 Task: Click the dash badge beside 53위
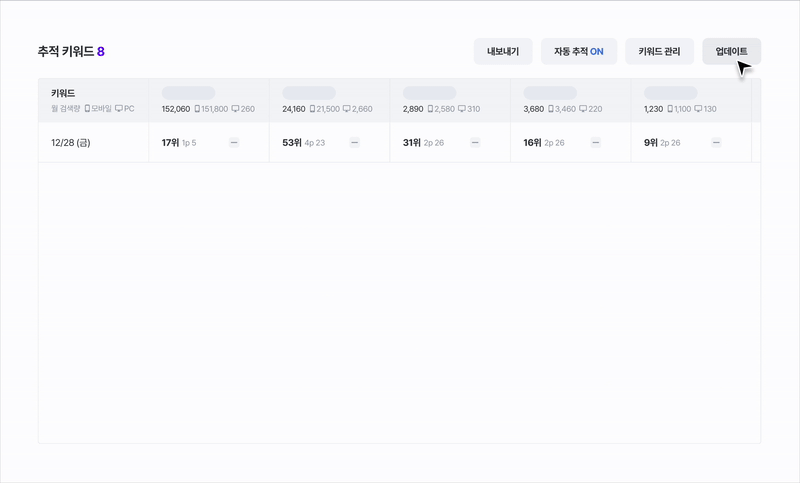point(355,143)
